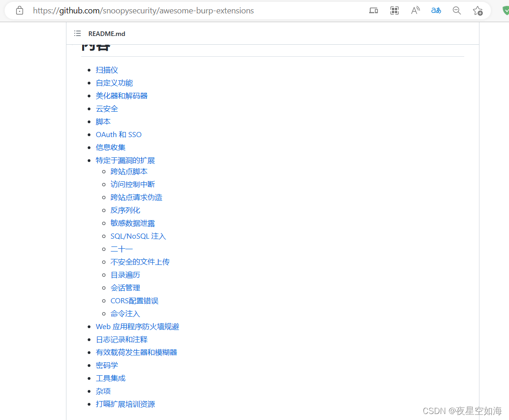Viewport: 509px width, 420px height.
Task: Open Web 应用程序防火墙规避 link
Action: click(138, 326)
